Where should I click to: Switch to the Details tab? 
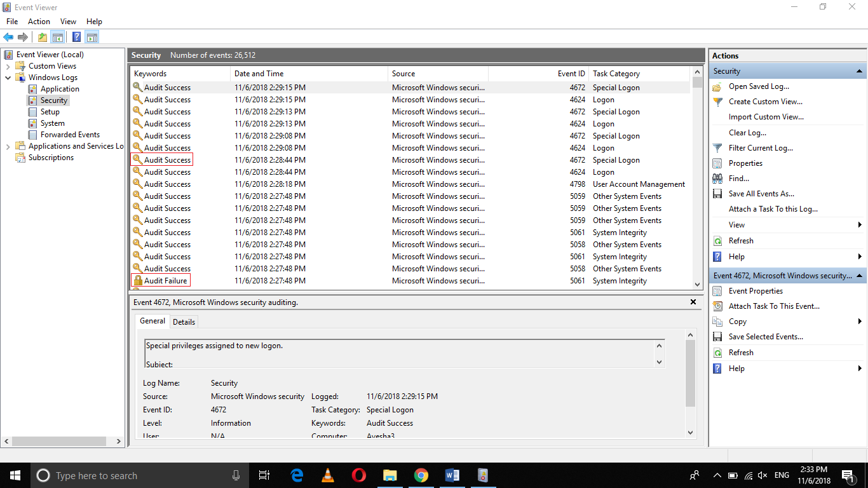(x=184, y=322)
